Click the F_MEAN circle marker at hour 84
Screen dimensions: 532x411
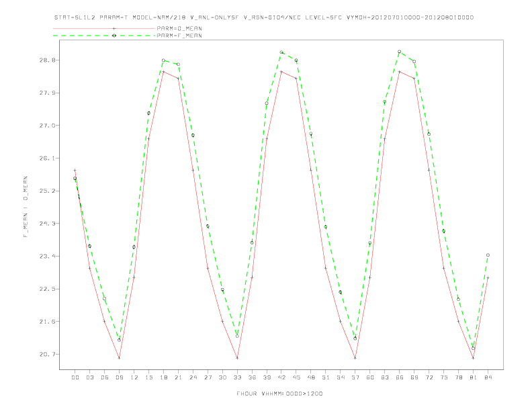click(488, 255)
